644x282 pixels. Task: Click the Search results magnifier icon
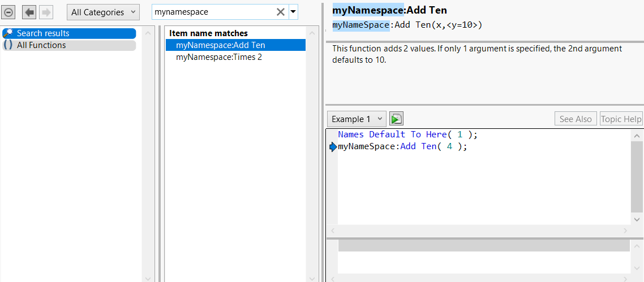pyautogui.click(x=8, y=33)
